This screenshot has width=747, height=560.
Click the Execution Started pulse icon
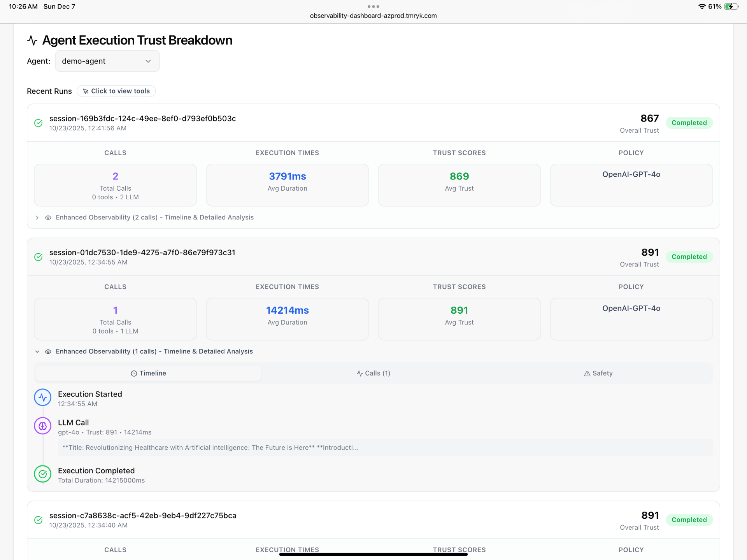[43, 398]
